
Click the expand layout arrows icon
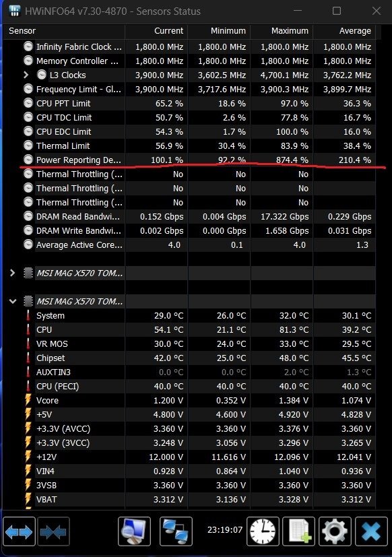pos(19,532)
